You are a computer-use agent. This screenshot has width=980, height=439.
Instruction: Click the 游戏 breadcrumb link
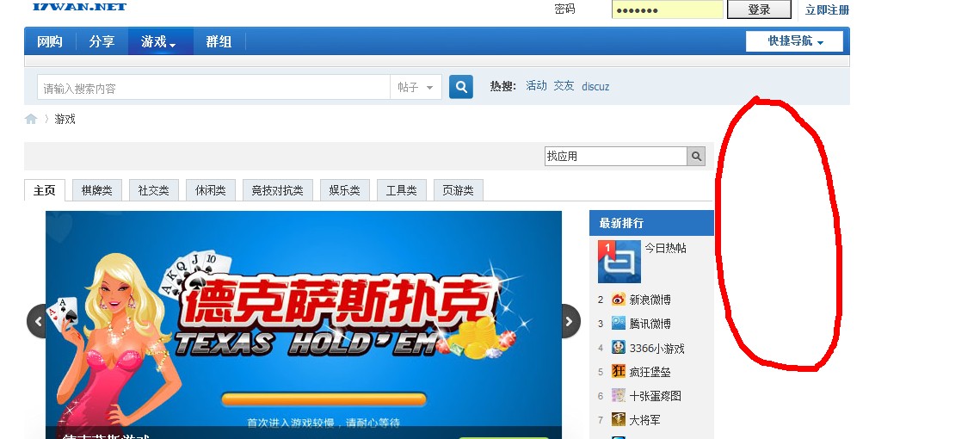[x=65, y=119]
